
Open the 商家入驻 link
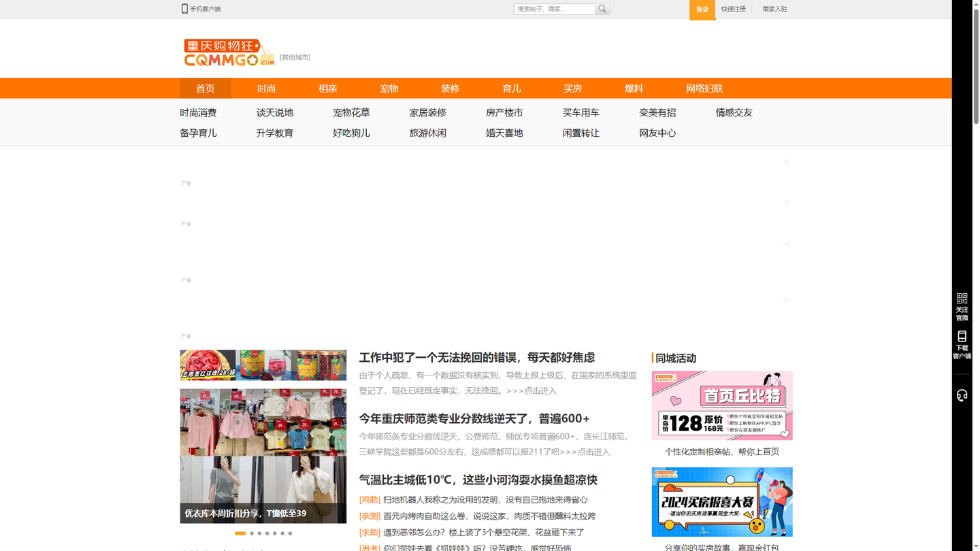(774, 9)
